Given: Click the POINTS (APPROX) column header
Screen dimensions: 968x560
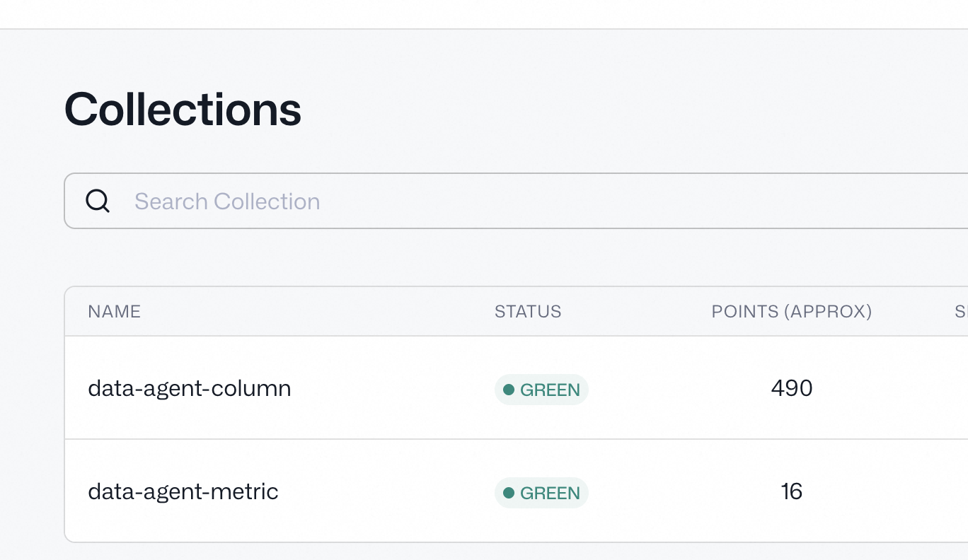Looking at the screenshot, I should pyautogui.click(x=791, y=311).
